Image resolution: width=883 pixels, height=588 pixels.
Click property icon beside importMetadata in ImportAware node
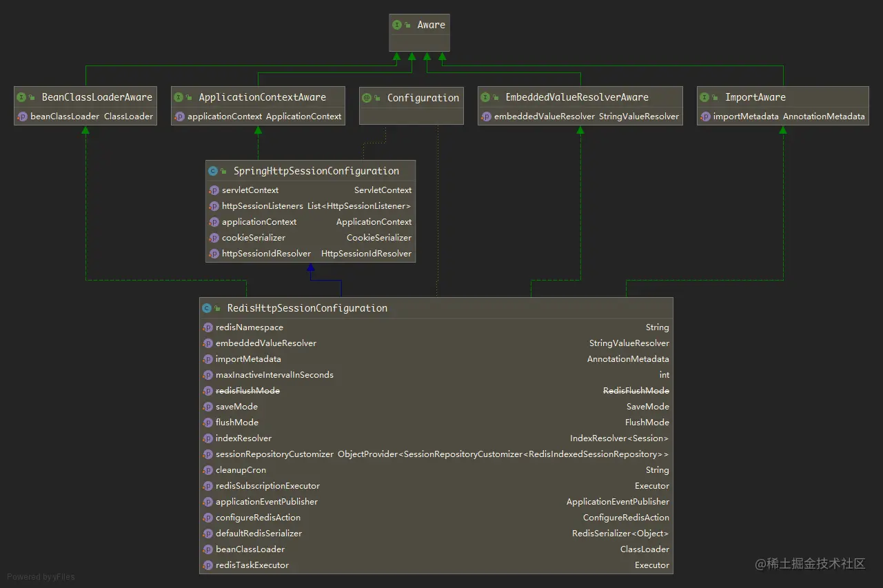click(x=705, y=116)
